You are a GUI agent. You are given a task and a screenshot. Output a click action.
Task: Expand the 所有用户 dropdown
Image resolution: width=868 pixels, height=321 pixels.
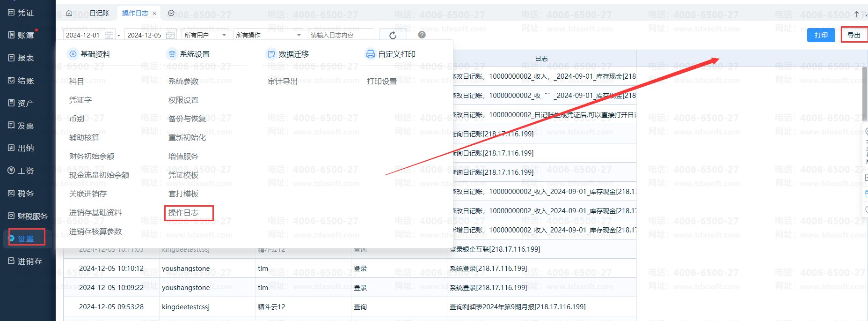[205, 35]
